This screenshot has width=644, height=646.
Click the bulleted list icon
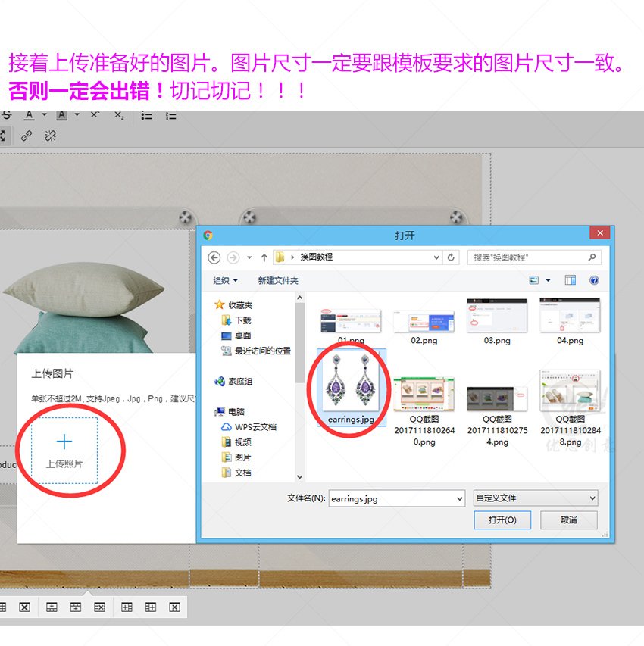[147, 114]
